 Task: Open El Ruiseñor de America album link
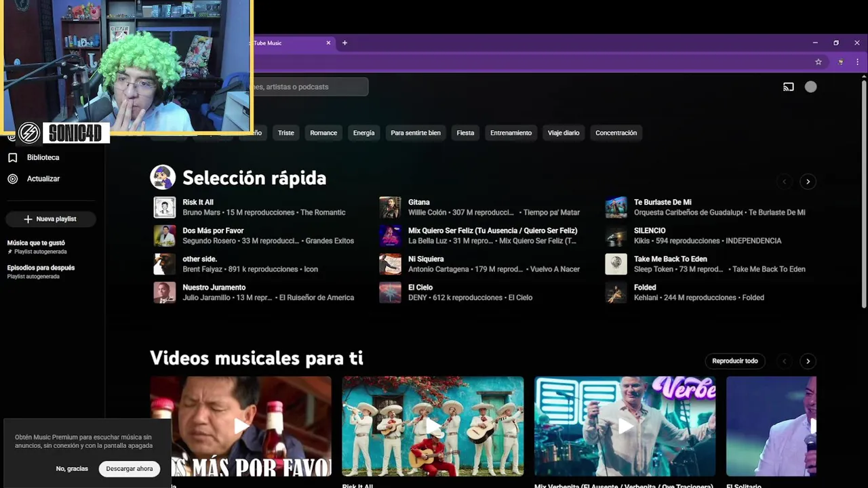click(317, 298)
